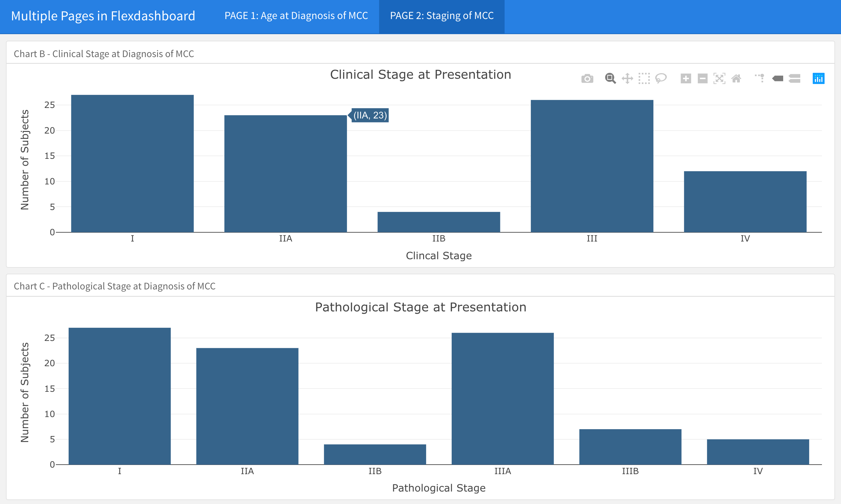841x504 pixels.
Task: Open the Plotly logo link
Action: click(x=818, y=78)
